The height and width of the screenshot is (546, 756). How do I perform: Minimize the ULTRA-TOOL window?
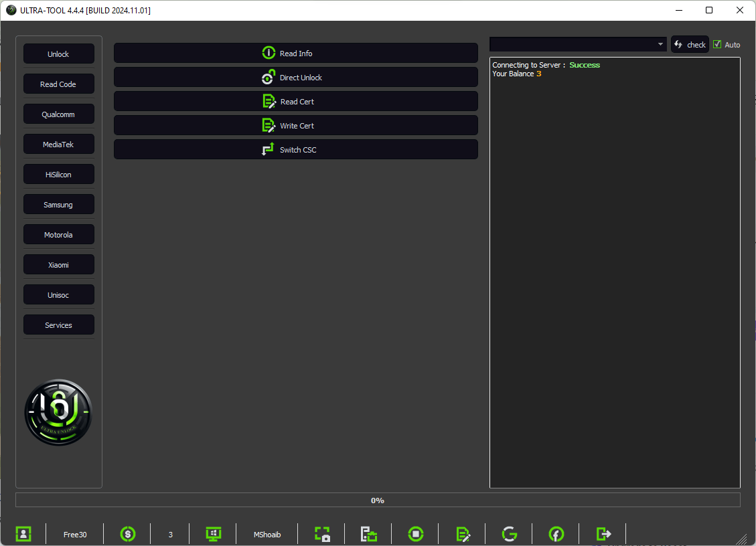coord(679,10)
